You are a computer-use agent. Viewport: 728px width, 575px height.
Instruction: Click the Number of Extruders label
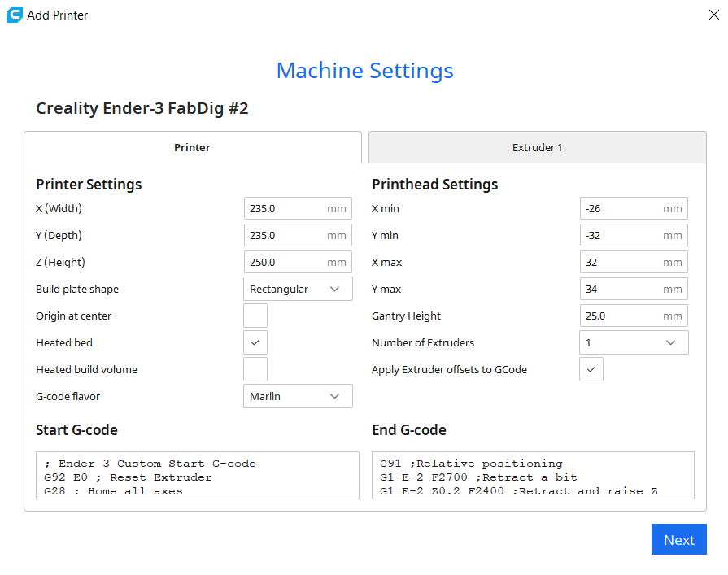[423, 343]
